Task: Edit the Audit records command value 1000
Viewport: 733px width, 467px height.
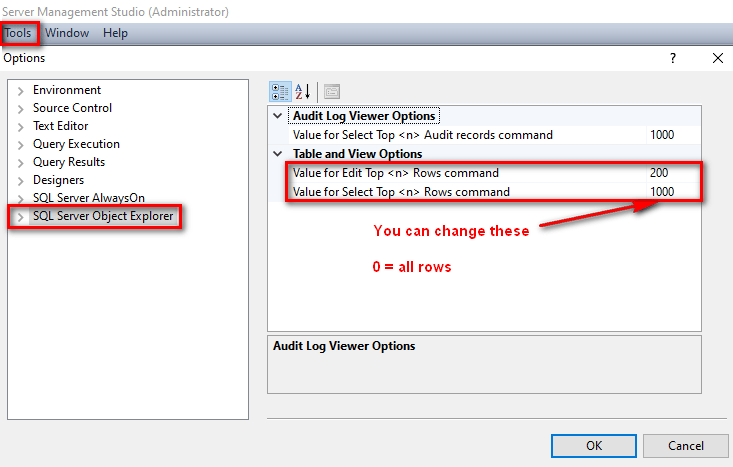Action: pyautogui.click(x=674, y=135)
